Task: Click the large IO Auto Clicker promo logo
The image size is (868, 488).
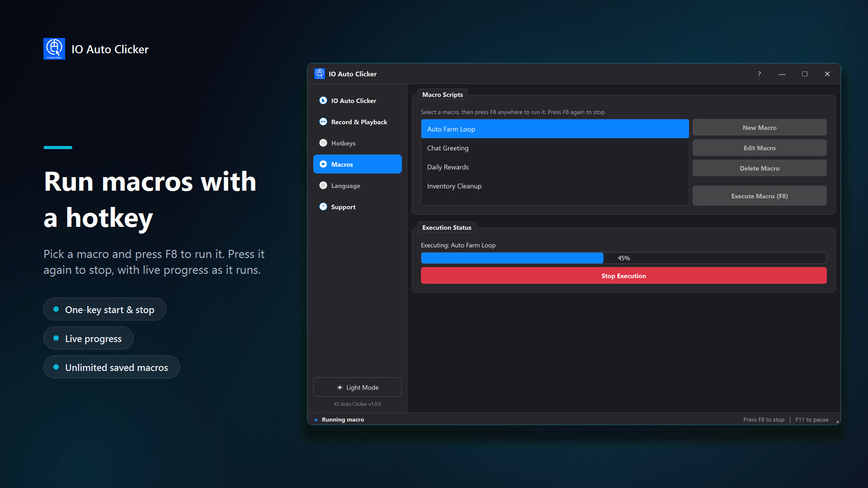Action: click(x=54, y=49)
